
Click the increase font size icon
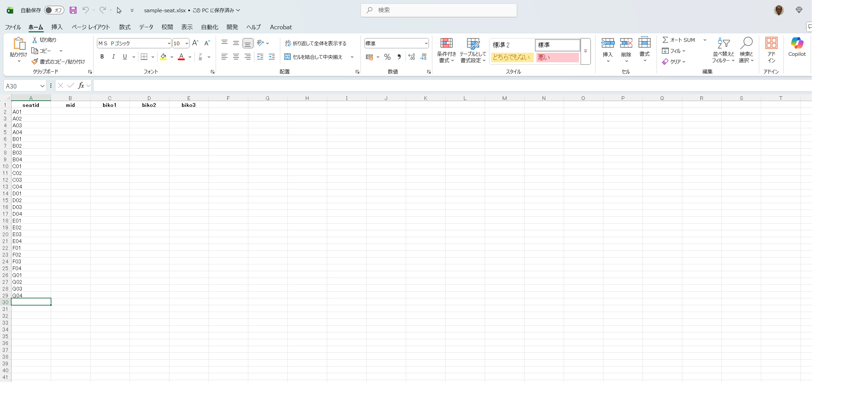click(195, 43)
